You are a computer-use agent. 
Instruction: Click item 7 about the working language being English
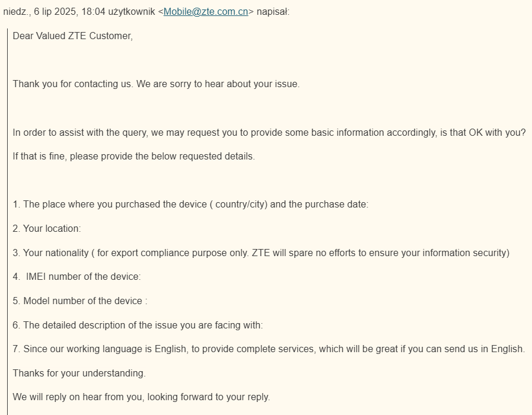tap(269, 349)
